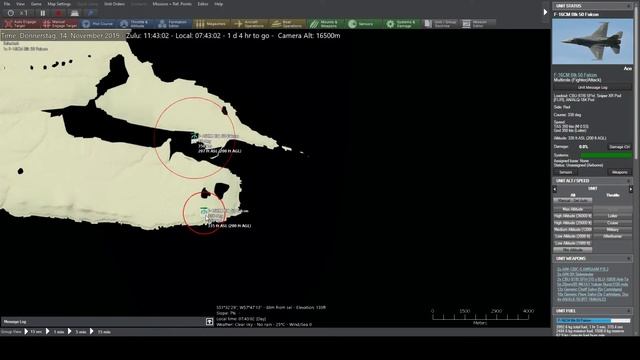The image size is (640, 360).
Task: Select the northern F-16 unit on the map
Action: [x=195, y=136]
